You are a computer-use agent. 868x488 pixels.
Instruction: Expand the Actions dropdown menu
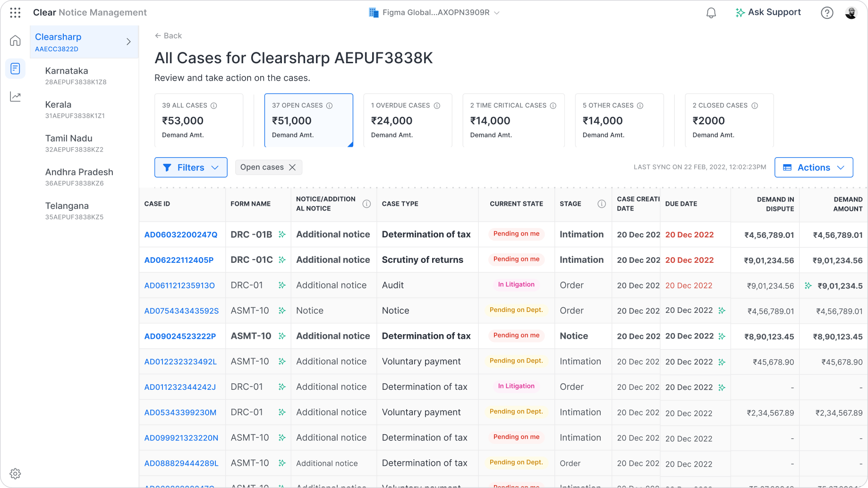(813, 168)
